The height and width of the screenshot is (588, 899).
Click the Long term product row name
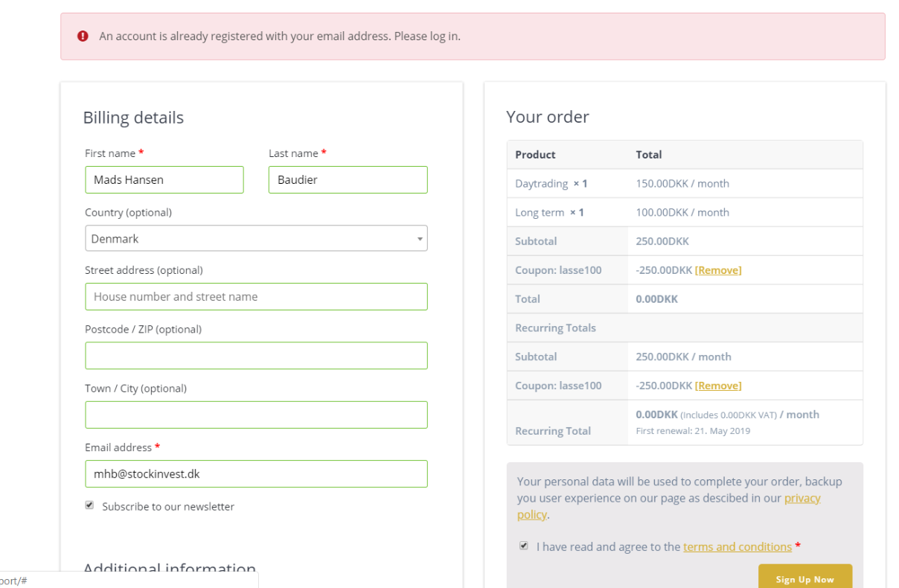click(x=540, y=212)
